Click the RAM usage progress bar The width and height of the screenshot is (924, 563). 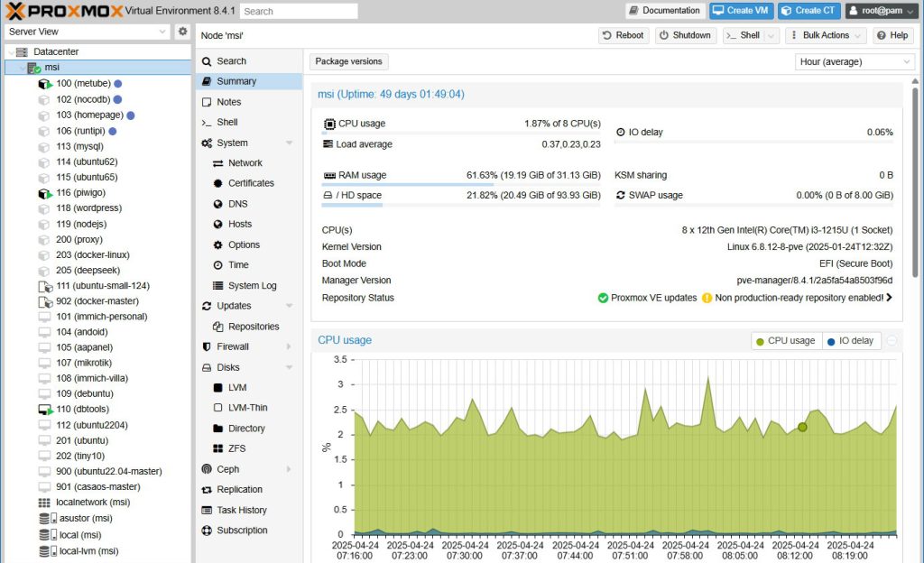point(461,184)
